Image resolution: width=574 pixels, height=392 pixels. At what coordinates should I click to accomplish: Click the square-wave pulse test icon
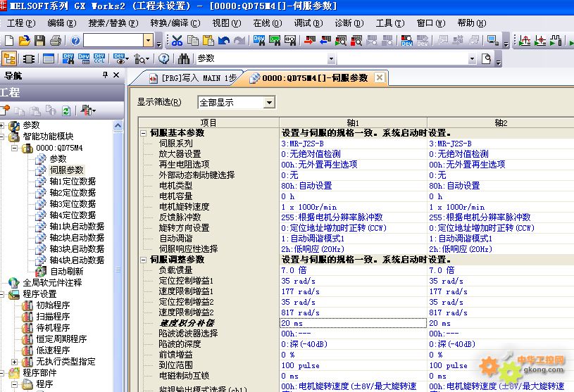[x=556, y=40]
